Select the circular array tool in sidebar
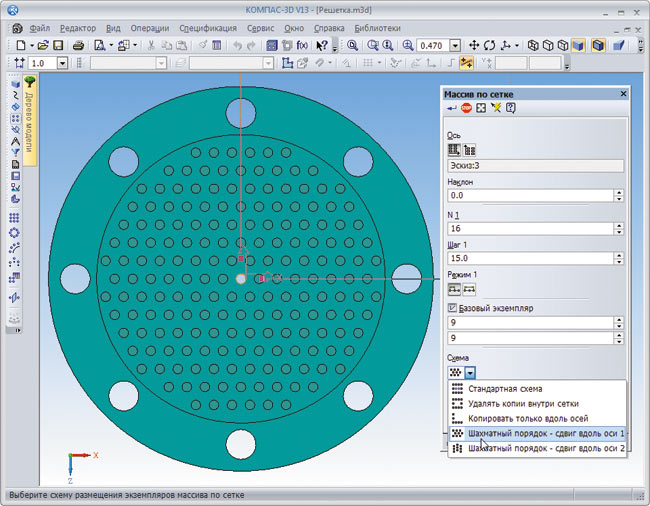Screen dimensions: 650x506 (15, 233)
